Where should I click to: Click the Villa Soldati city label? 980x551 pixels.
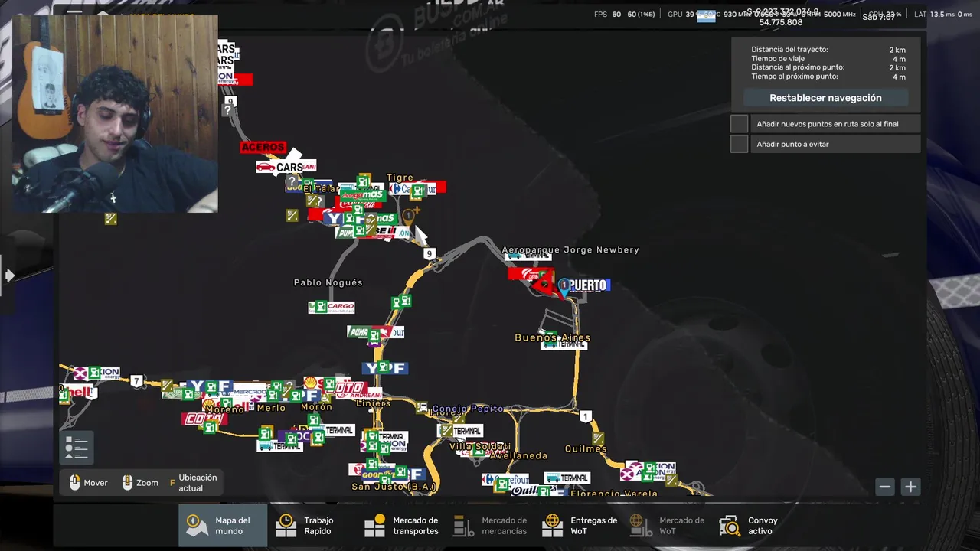click(x=480, y=446)
